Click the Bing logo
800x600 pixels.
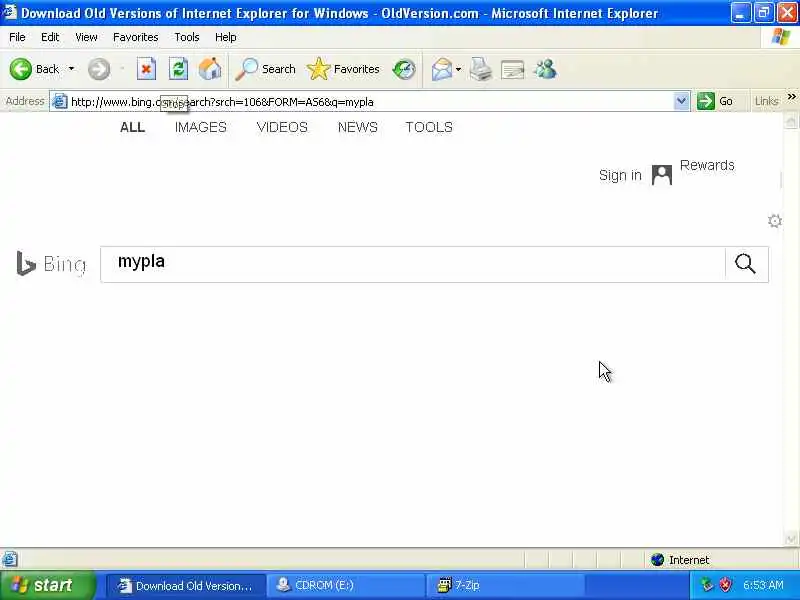[51, 264]
